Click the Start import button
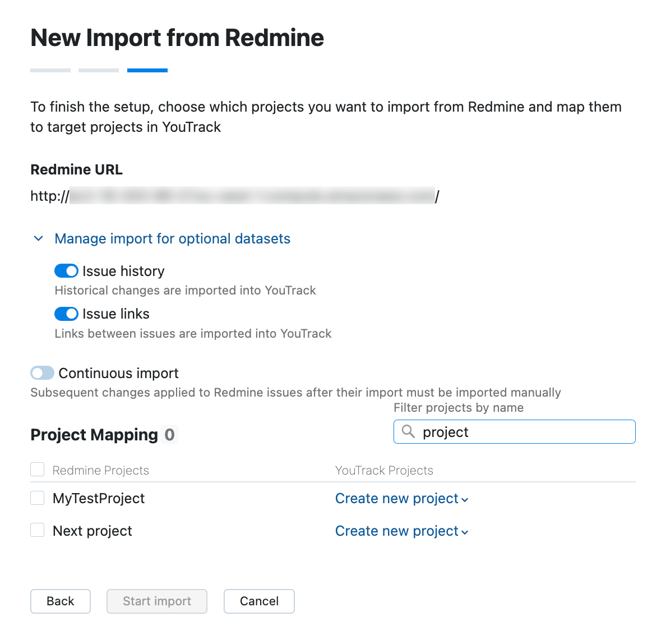 [x=156, y=601]
